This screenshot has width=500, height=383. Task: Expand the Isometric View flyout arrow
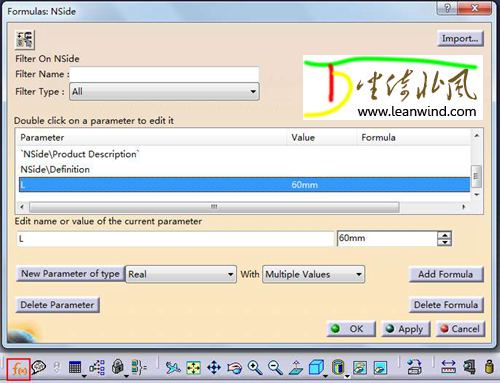tap(326, 377)
